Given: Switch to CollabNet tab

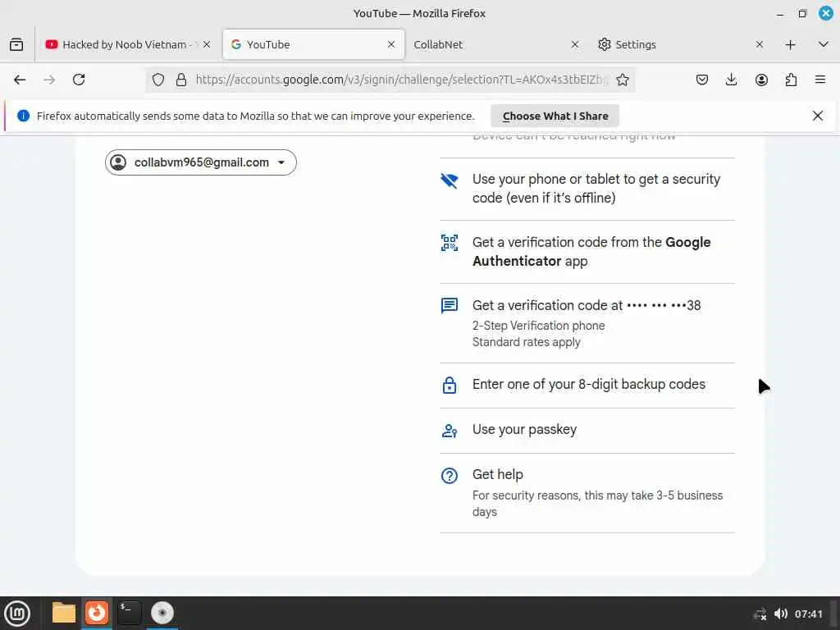Looking at the screenshot, I should pyautogui.click(x=495, y=44).
